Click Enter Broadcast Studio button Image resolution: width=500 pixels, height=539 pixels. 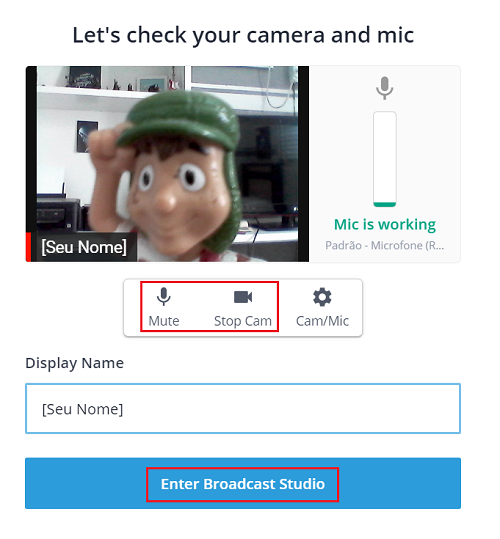243,484
